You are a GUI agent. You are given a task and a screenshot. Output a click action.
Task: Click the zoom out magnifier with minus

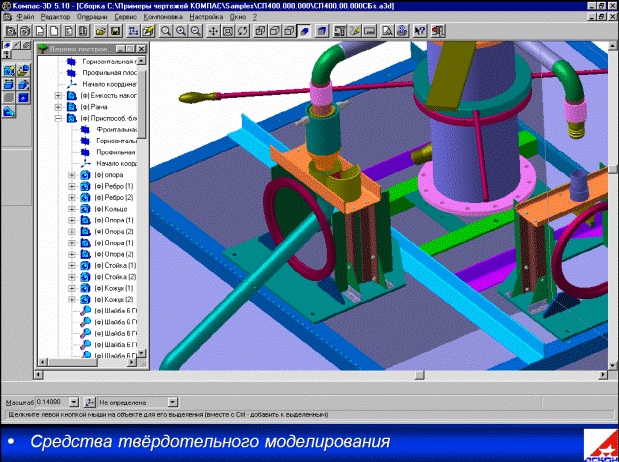coord(196,31)
